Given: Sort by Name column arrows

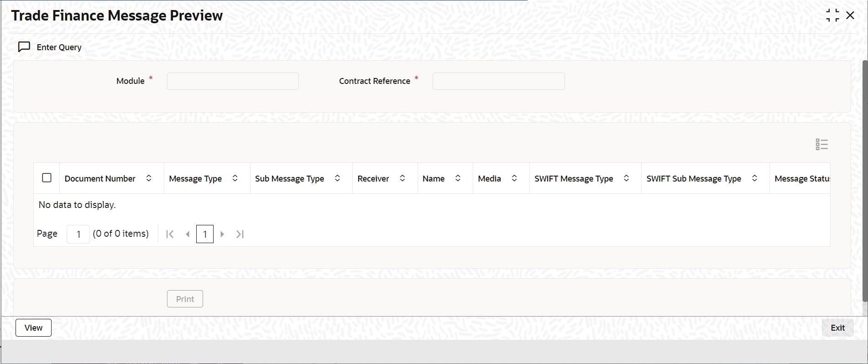Looking at the screenshot, I should (x=458, y=178).
